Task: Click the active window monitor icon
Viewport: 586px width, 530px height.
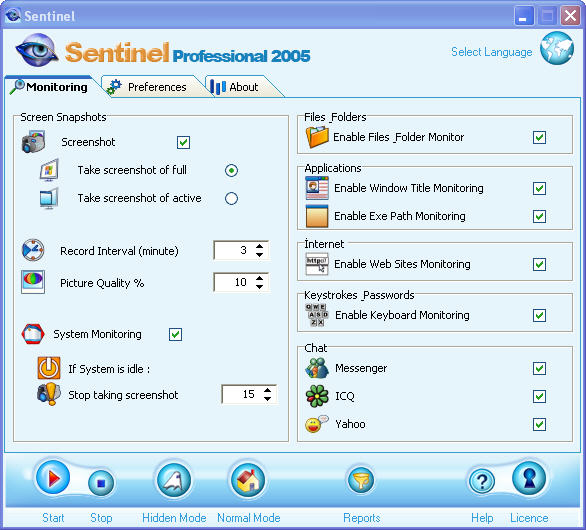Action: 49,198
